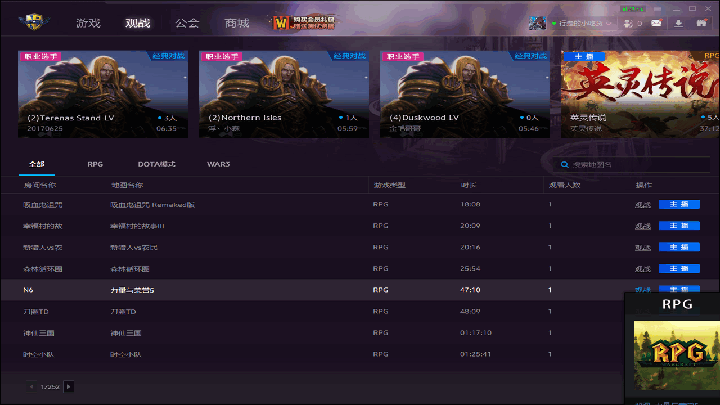
Task: Open the friends list icon
Action: click(x=628, y=23)
